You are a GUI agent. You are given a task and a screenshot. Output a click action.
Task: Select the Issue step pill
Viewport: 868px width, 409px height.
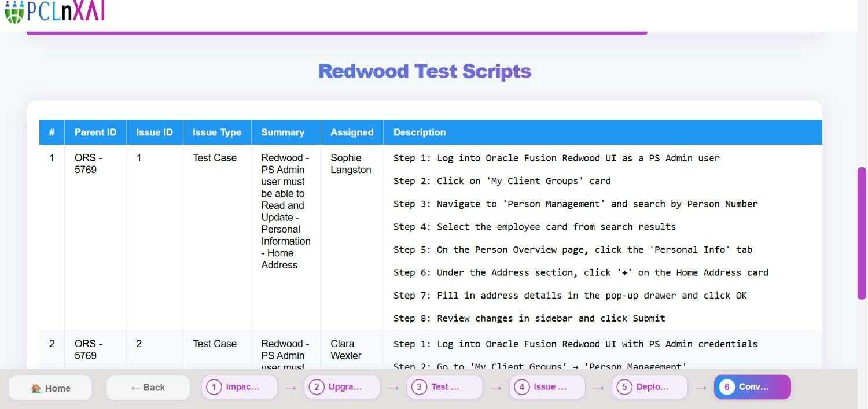click(547, 386)
